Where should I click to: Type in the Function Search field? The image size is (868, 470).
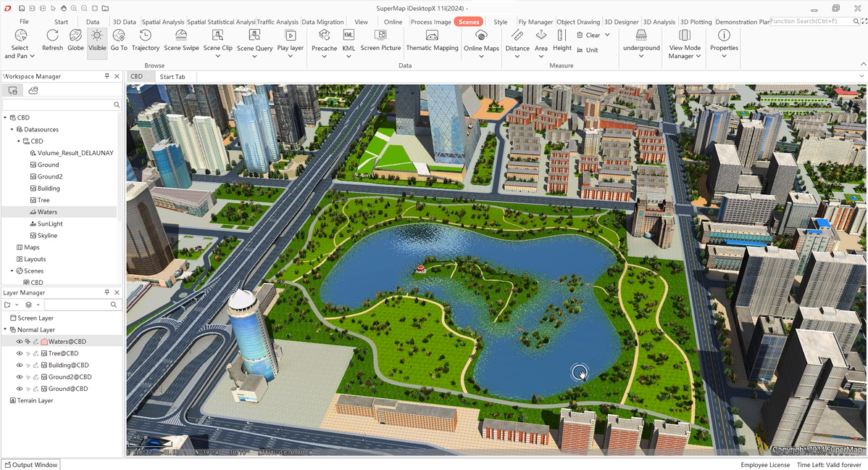(x=806, y=20)
